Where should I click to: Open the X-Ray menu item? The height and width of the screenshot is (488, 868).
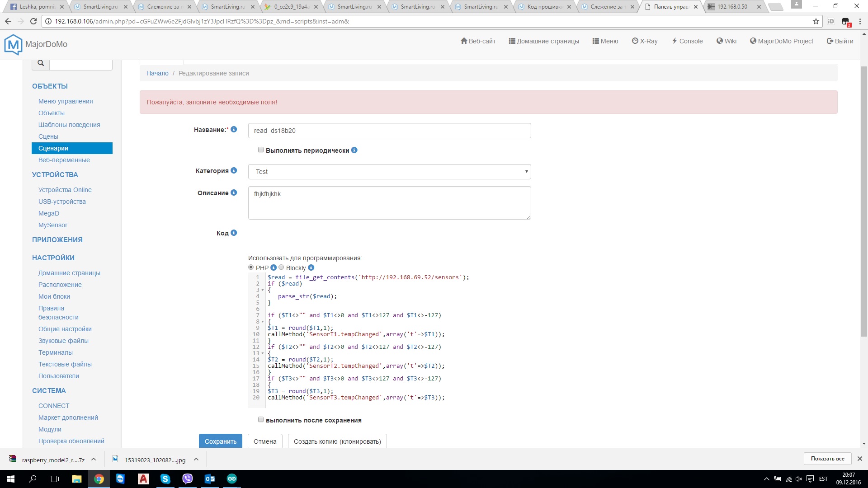[644, 41]
